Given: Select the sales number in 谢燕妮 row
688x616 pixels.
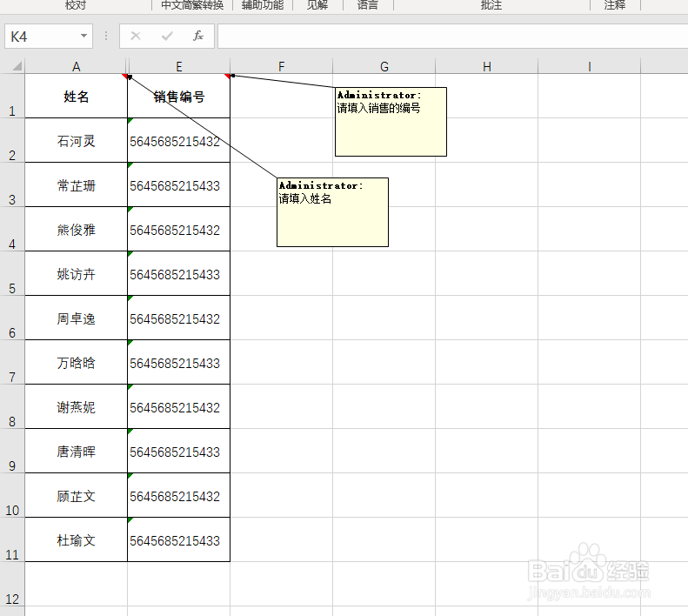Looking at the screenshot, I should pos(178,406).
